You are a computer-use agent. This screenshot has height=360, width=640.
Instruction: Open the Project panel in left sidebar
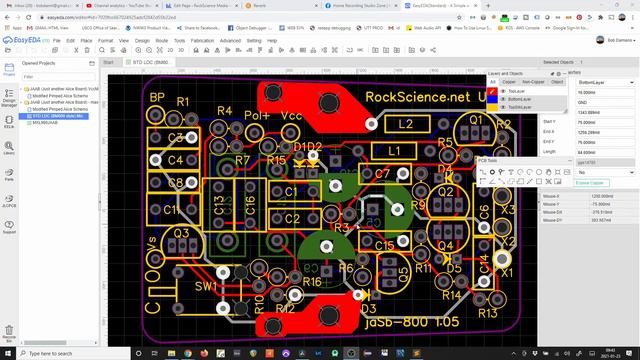point(9,69)
